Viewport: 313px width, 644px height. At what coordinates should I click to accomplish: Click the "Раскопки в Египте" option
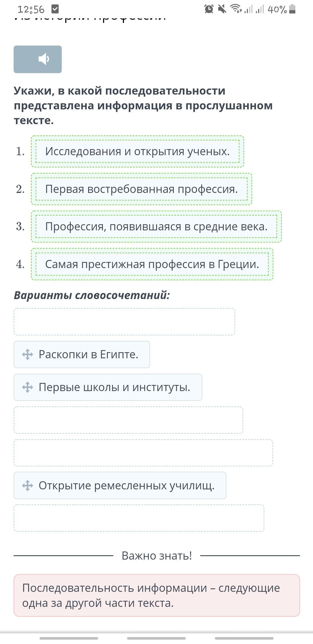pyautogui.click(x=88, y=354)
